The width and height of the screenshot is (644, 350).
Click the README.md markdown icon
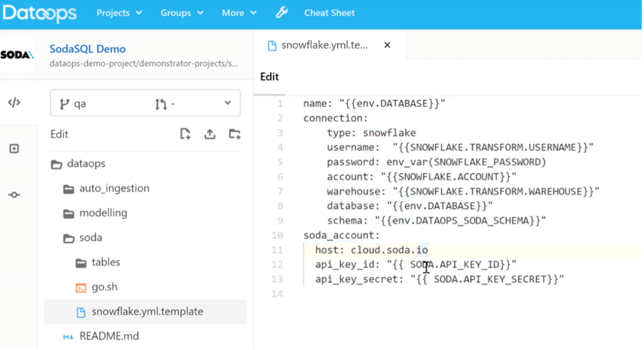(68, 337)
